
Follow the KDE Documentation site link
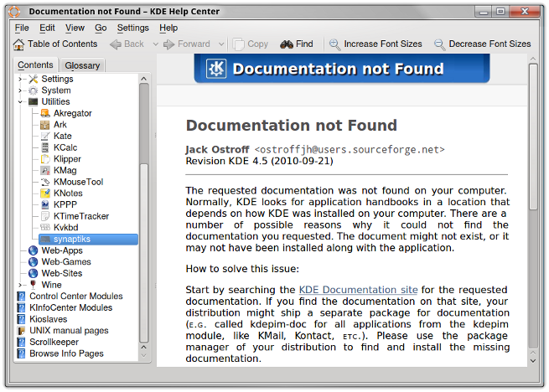tap(358, 290)
